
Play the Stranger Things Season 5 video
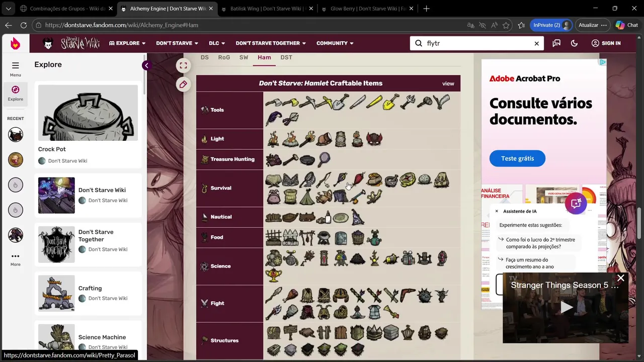click(567, 307)
